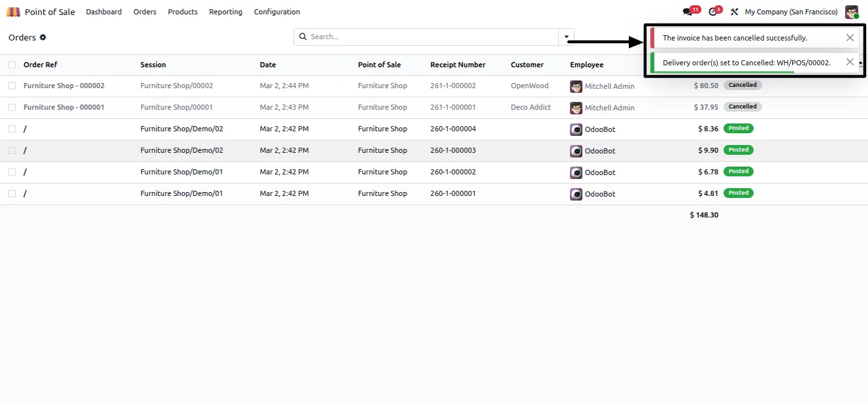Toggle the select-all checkbox in header

coord(12,65)
